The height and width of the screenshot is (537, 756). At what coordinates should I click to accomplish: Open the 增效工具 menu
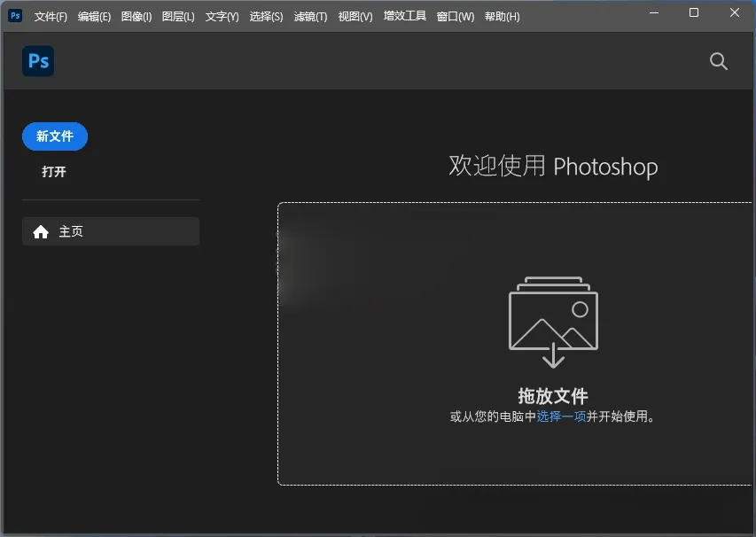(404, 16)
